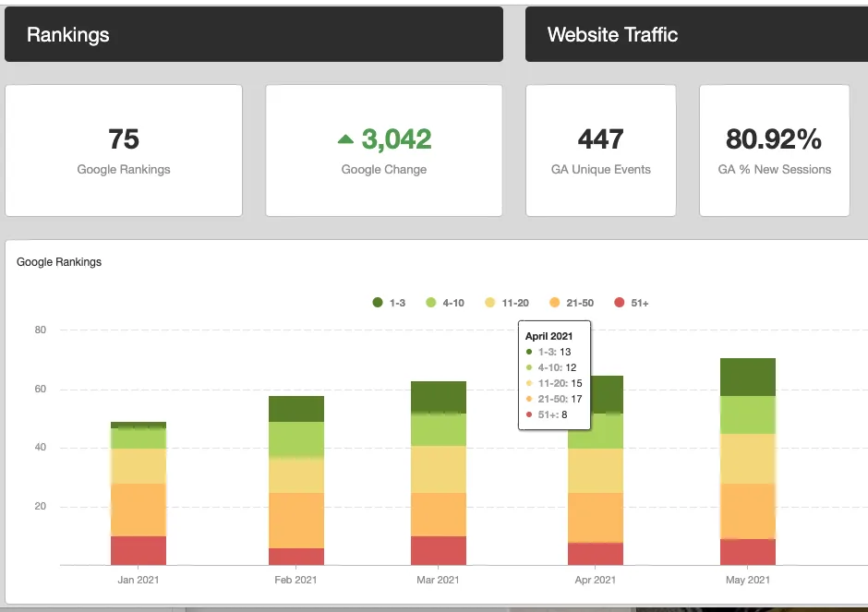The height and width of the screenshot is (612, 868).
Task: Click tooltip row '11-20: 15'
Action: (x=554, y=383)
